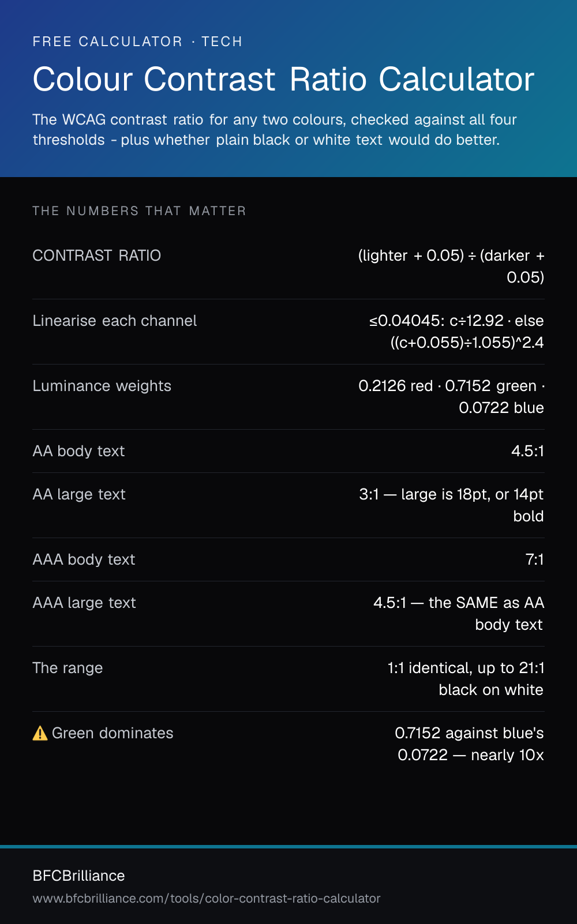
Task: Click the warning icon beside Green dominates
Action: coord(40,733)
